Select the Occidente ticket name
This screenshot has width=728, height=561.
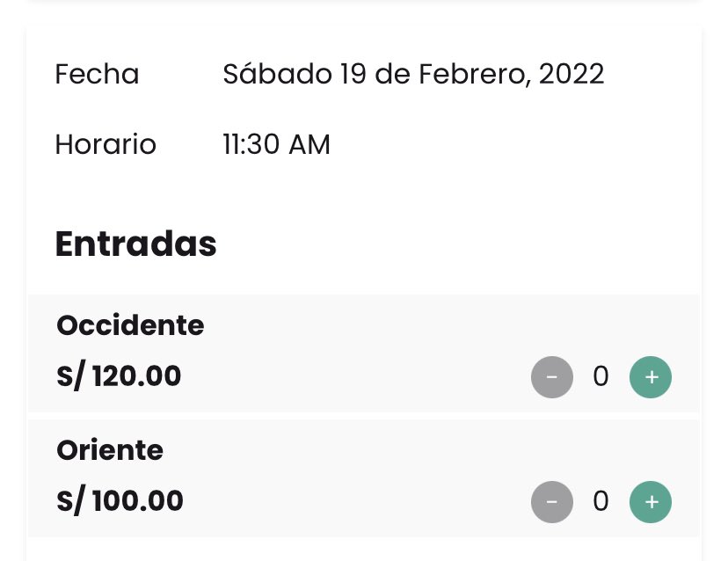pos(130,326)
